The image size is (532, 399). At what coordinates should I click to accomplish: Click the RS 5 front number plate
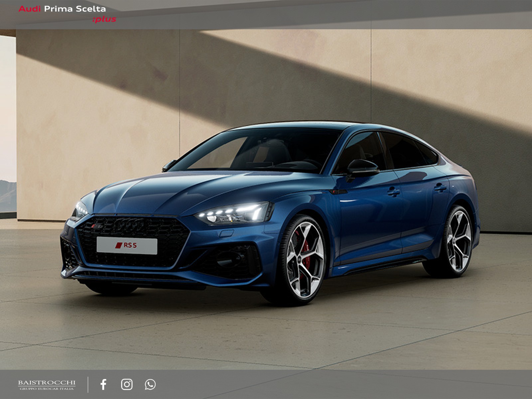pos(127,246)
